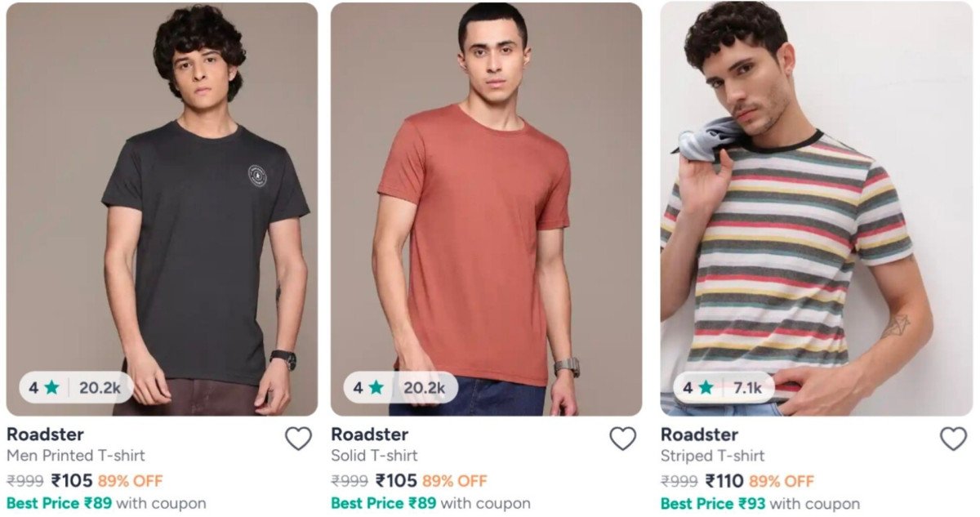The height and width of the screenshot is (517, 980).
Task: Open the black printed T-shirt product image
Action: click(162, 204)
